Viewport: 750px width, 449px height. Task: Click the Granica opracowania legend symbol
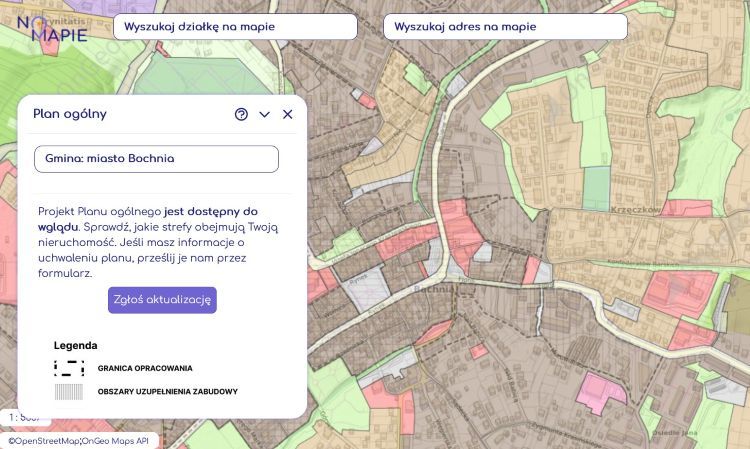(69, 368)
